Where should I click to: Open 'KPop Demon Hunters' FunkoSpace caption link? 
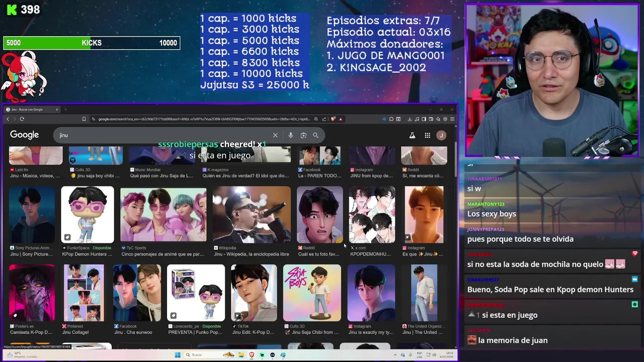87,254
